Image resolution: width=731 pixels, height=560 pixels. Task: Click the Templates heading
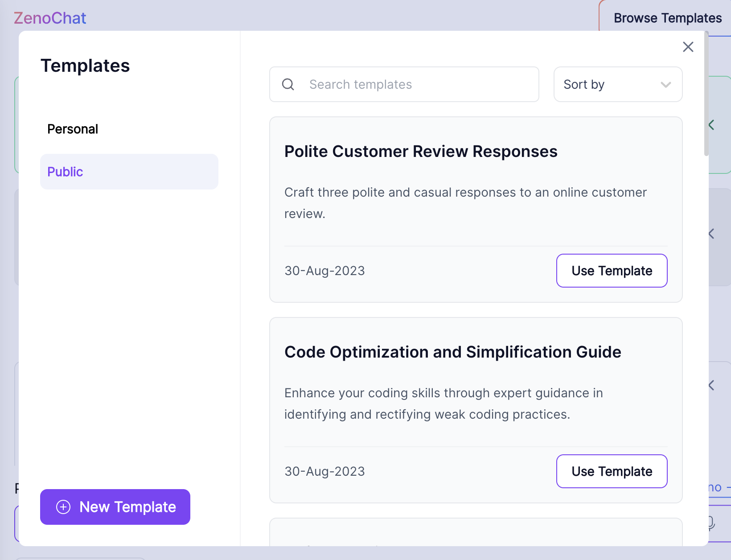85,66
